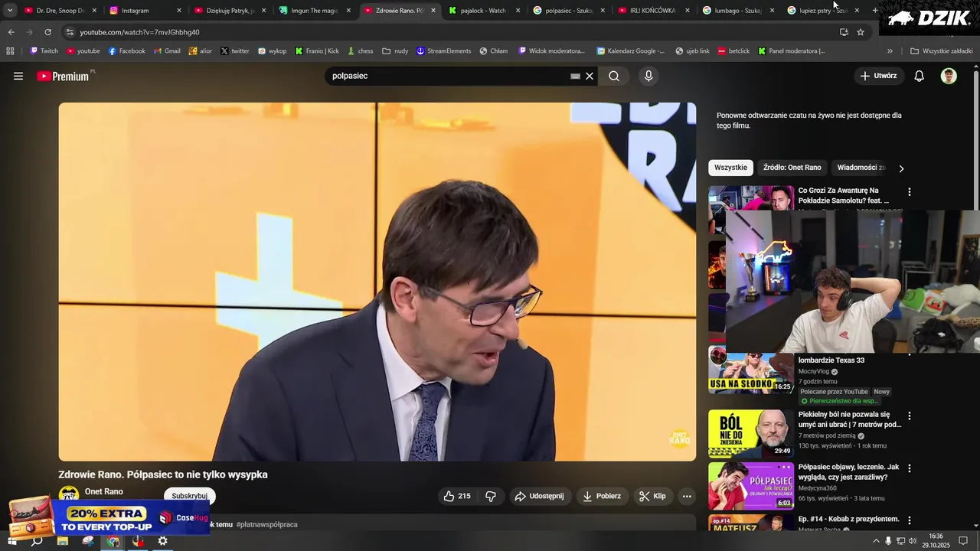The width and height of the screenshot is (980, 551).
Task: Open install/cast icon in address bar
Action: click(844, 32)
